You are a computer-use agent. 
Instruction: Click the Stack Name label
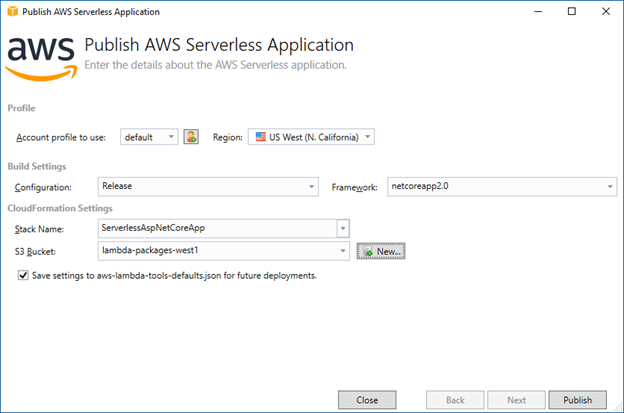click(x=39, y=229)
